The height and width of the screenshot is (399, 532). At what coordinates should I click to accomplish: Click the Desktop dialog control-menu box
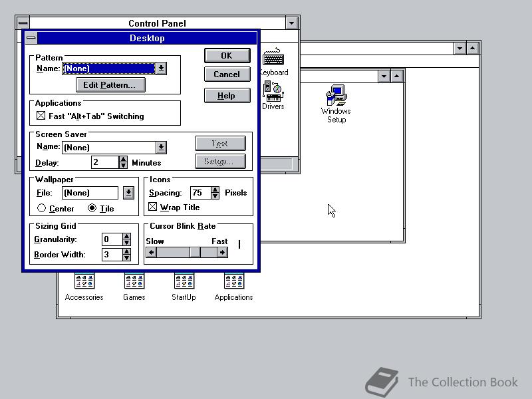click(31, 38)
